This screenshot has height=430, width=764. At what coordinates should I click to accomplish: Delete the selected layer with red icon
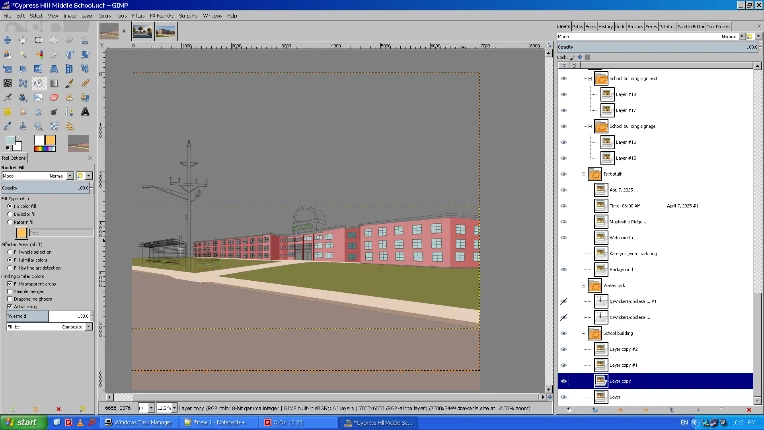point(749,410)
